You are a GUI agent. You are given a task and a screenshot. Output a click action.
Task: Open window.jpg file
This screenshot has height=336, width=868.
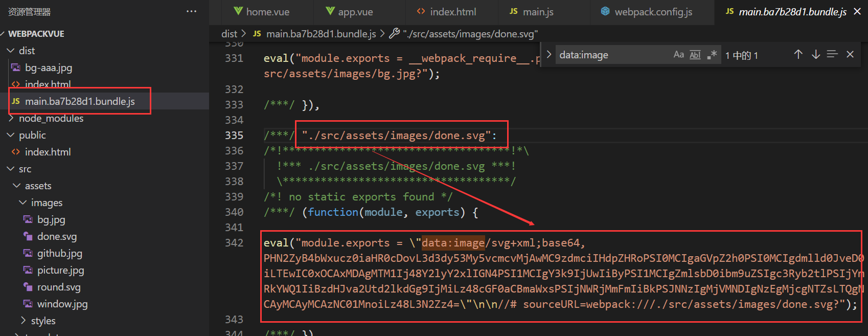(62, 304)
